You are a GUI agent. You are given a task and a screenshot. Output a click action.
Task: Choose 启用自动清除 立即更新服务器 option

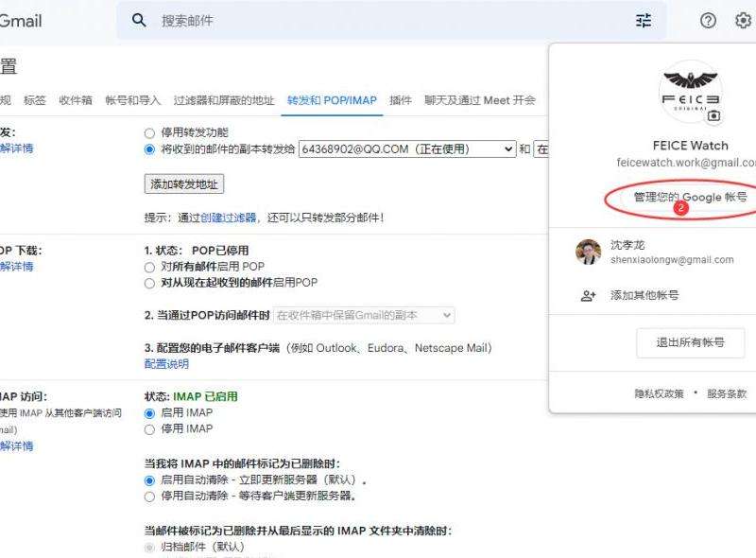tap(149, 480)
